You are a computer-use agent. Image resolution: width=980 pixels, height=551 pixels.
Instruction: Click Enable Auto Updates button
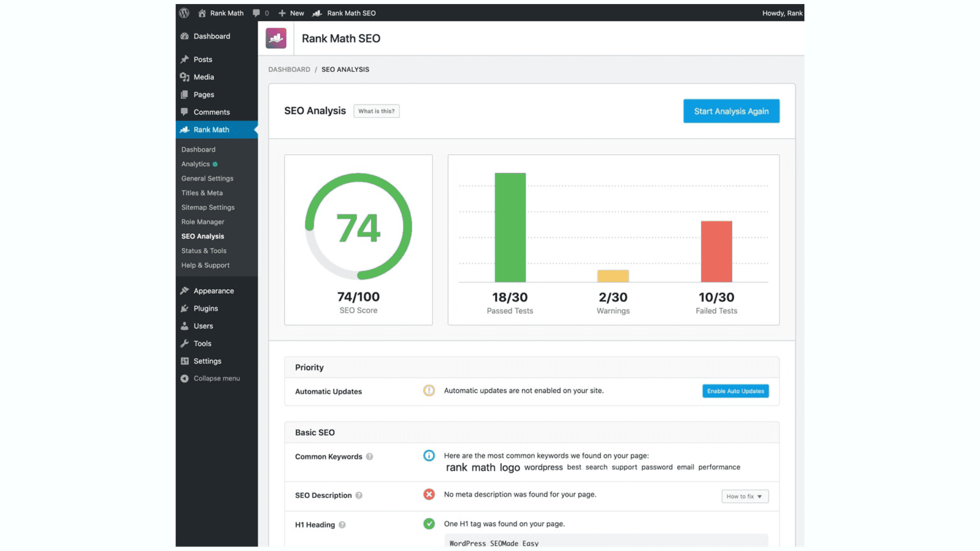click(x=735, y=391)
